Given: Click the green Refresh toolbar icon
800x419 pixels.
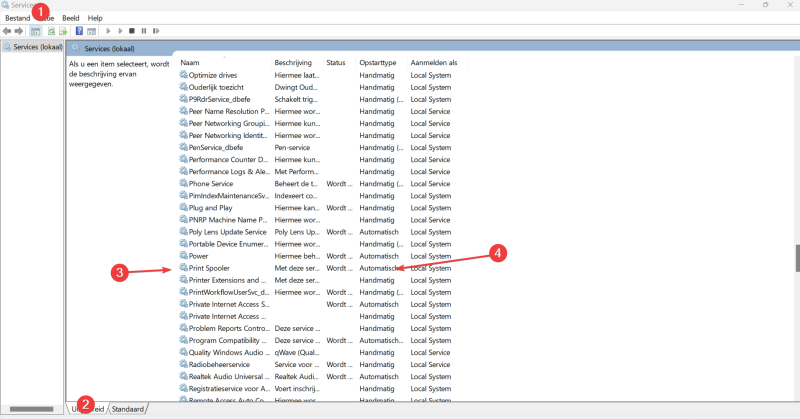Looking at the screenshot, I should pos(50,31).
